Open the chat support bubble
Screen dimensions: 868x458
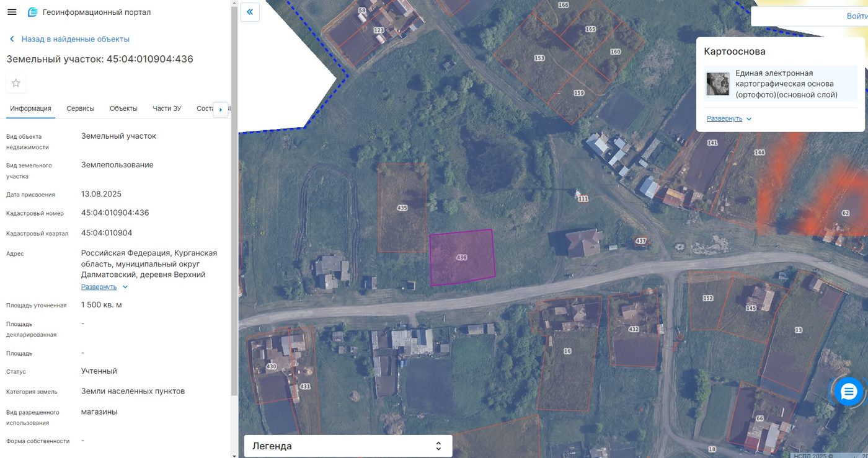point(848,392)
